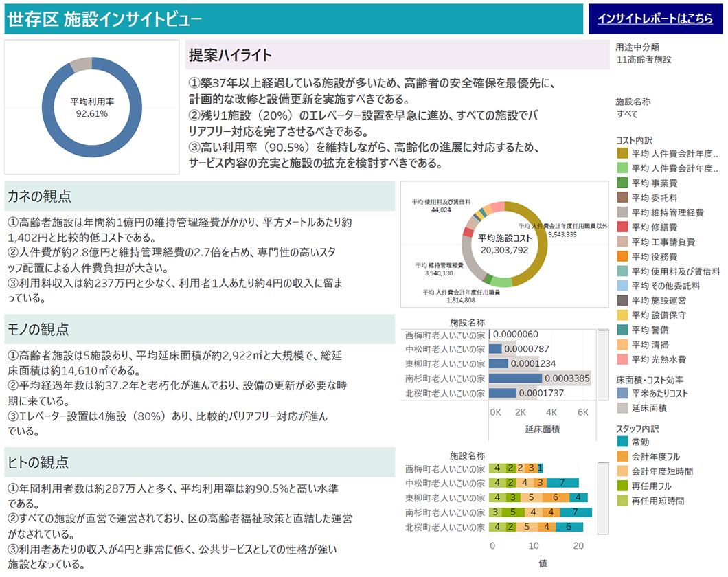Select 再任用短時間 legend entry
The image size is (728, 577).
pos(659,501)
